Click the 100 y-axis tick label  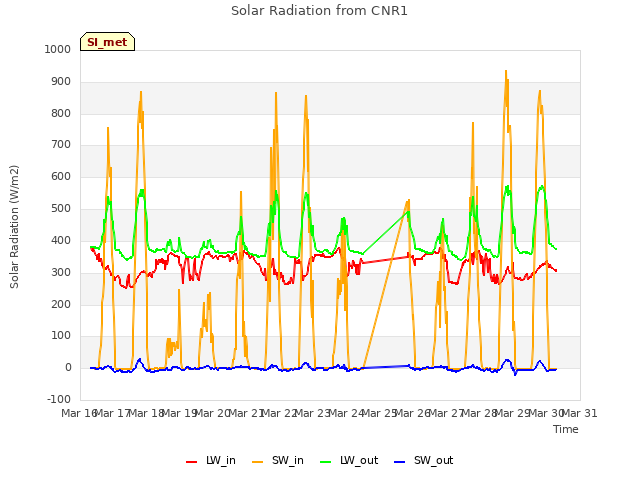[x=61, y=336]
